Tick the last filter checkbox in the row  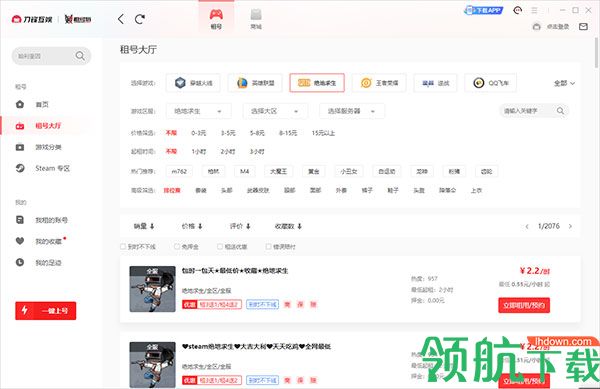coord(269,247)
